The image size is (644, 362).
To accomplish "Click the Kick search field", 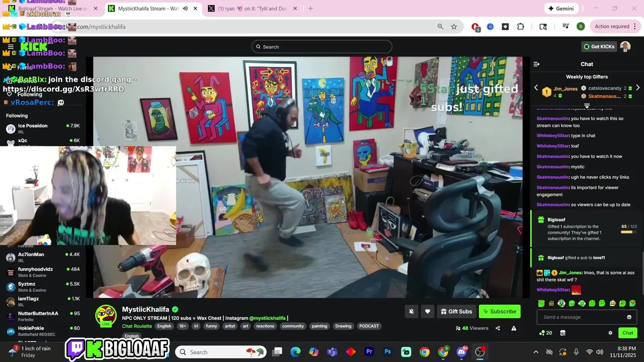I will pyautogui.click(x=322, y=47).
